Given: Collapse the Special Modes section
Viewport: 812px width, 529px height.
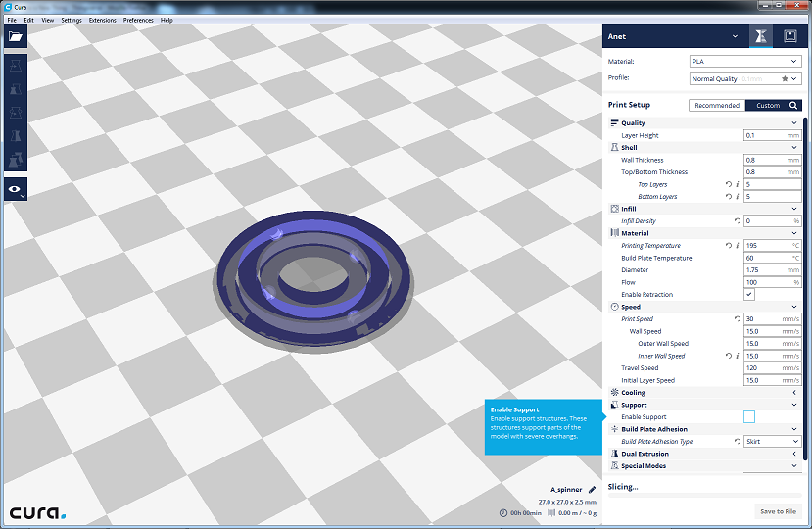Looking at the screenshot, I should pos(793,465).
